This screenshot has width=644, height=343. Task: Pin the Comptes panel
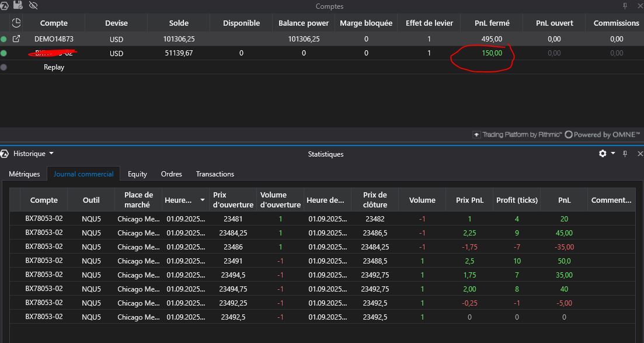point(625,6)
